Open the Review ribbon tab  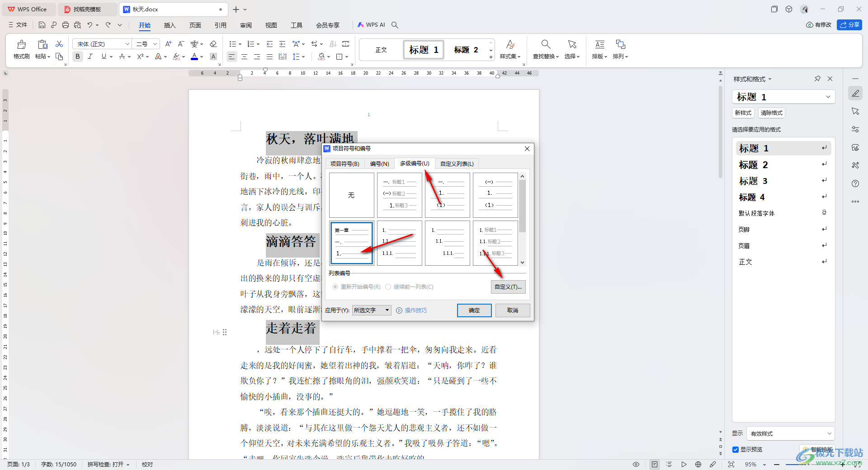tap(246, 25)
